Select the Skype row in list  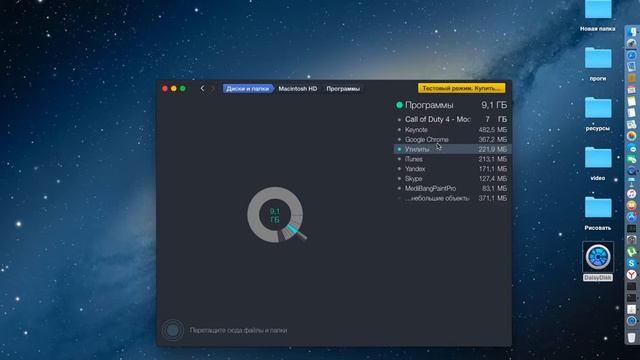click(452, 179)
